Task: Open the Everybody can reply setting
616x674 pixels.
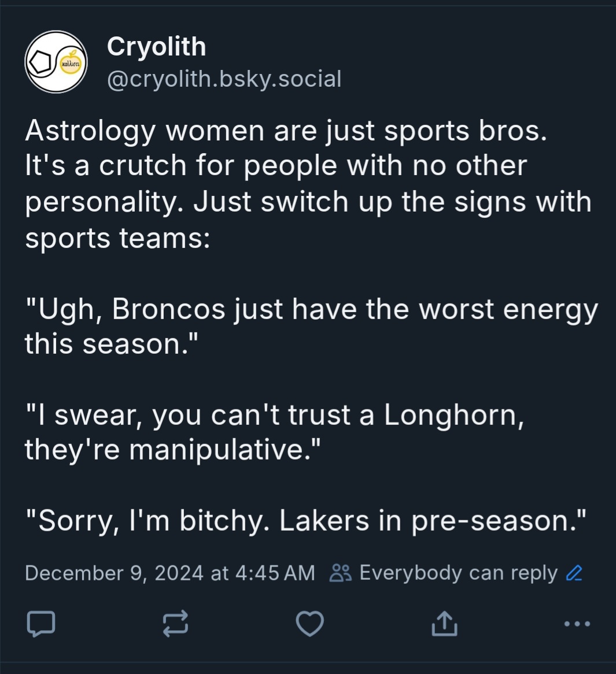Action: 459,573
